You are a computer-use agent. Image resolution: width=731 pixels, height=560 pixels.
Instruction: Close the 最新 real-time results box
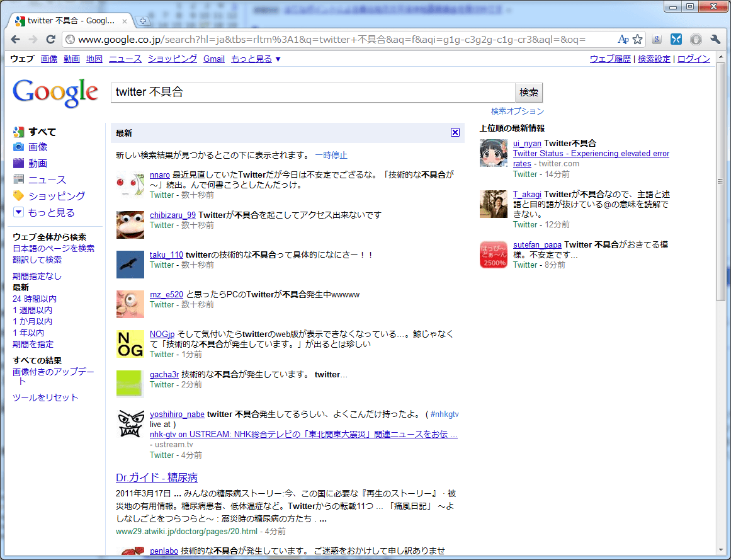[x=455, y=132]
